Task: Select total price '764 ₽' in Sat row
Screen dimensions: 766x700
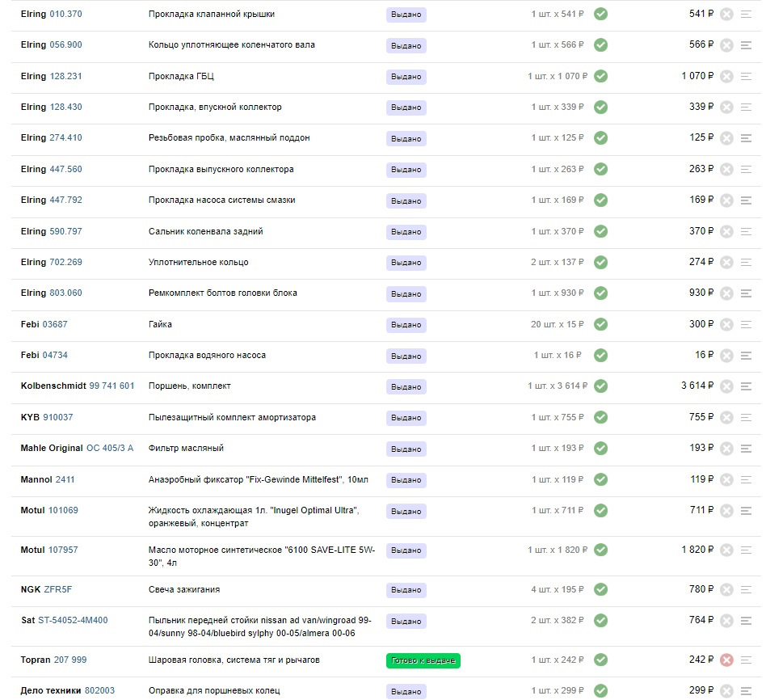Action: [x=701, y=619]
